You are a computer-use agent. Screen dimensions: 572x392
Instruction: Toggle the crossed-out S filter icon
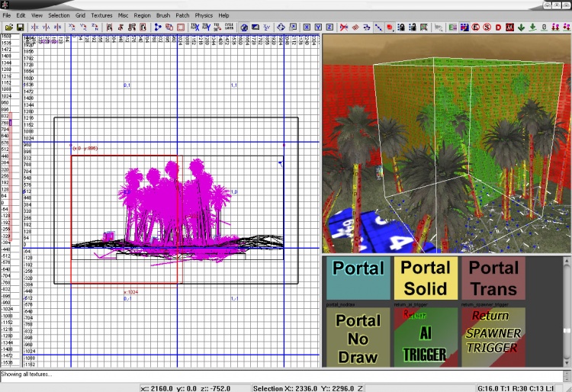(x=487, y=27)
